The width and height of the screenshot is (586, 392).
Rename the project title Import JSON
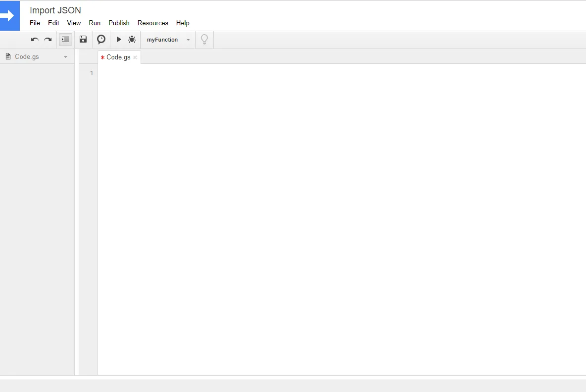pos(55,10)
